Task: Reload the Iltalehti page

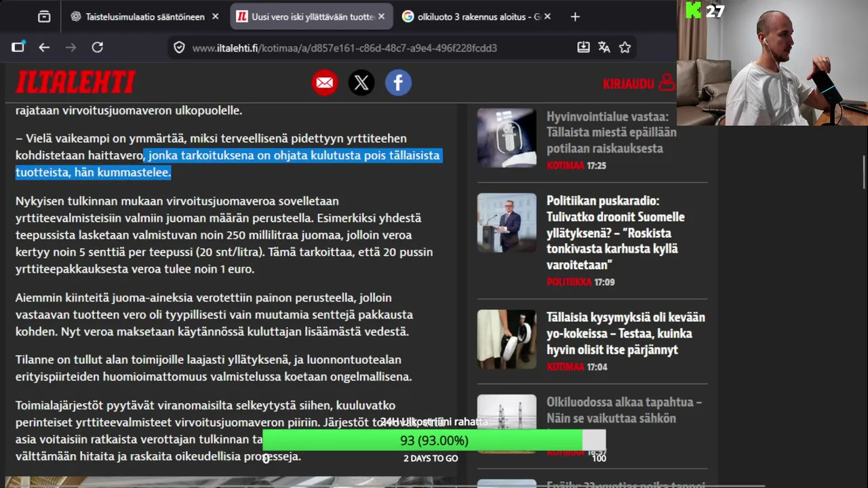Action: (98, 47)
